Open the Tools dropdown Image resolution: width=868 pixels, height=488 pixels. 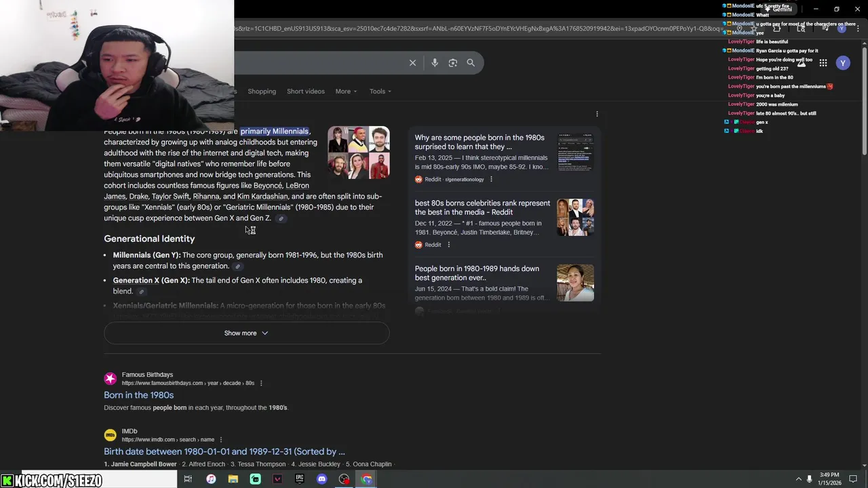pyautogui.click(x=380, y=91)
